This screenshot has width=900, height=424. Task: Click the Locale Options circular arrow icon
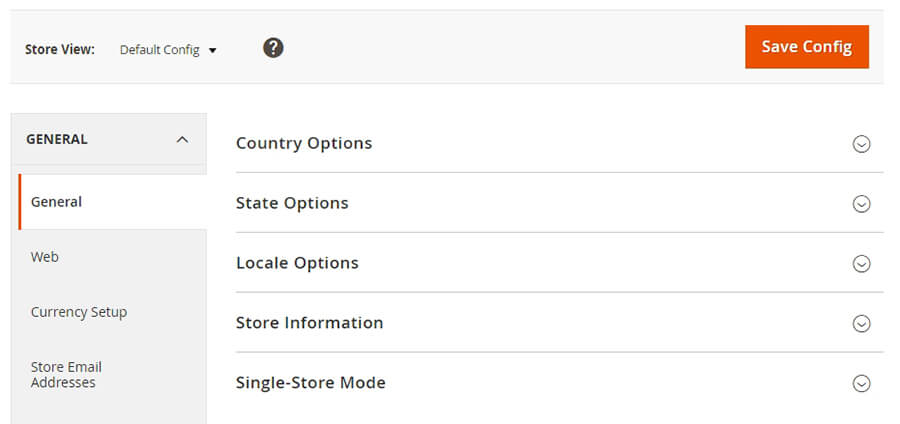(x=861, y=264)
